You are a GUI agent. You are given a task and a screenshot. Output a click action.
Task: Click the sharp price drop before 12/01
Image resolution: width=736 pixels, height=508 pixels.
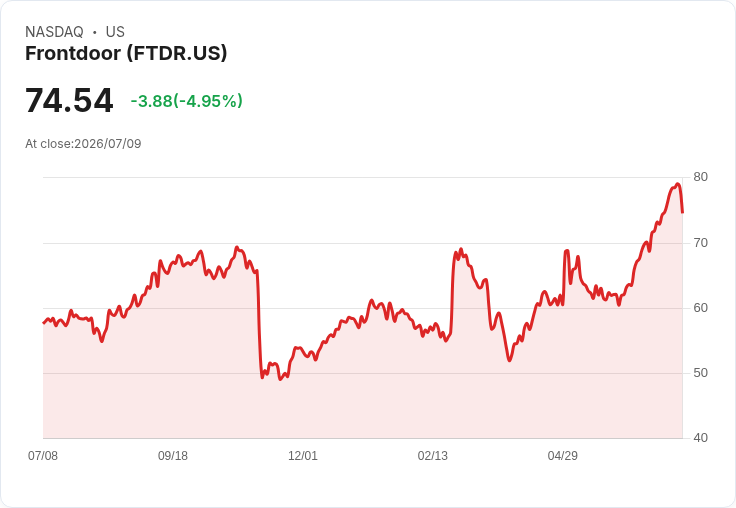(x=259, y=324)
